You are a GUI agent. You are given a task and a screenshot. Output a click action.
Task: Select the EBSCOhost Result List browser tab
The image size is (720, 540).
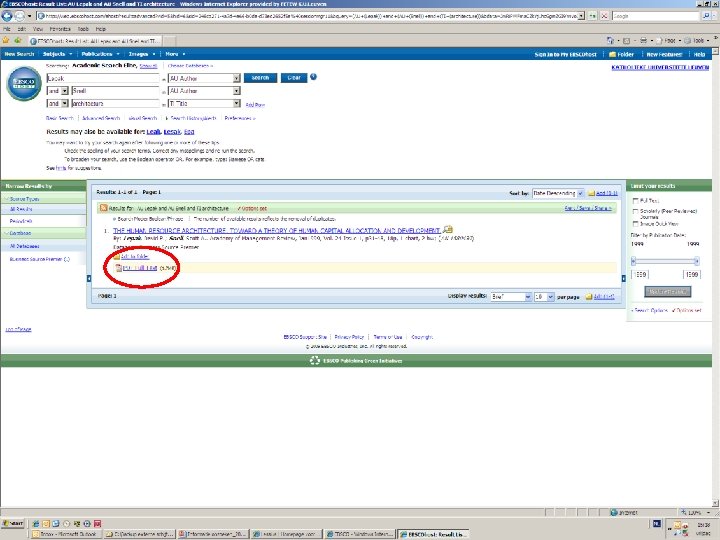click(96, 41)
